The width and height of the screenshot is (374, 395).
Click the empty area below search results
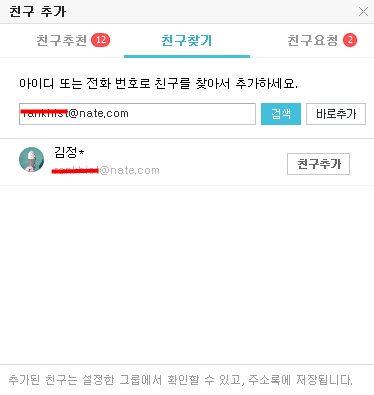click(x=187, y=273)
